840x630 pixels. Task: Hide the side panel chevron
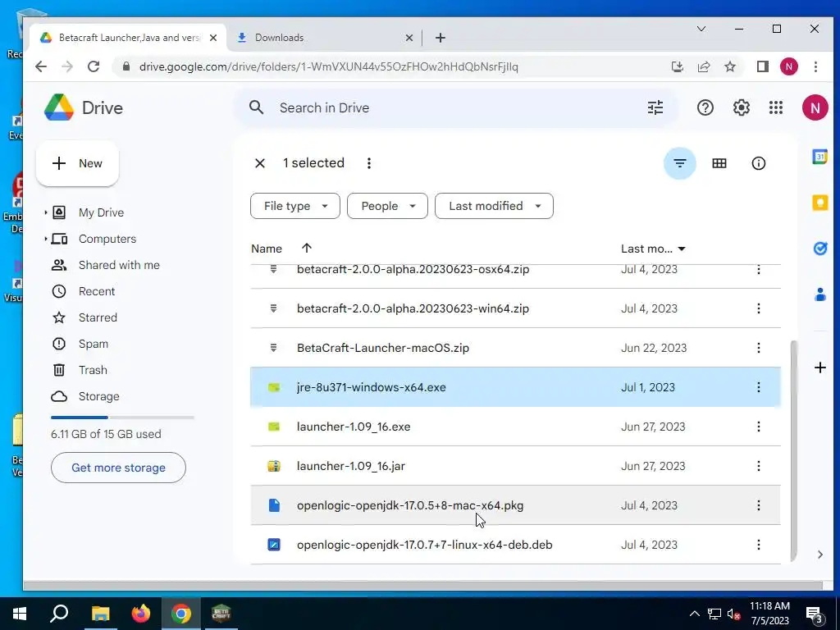tap(819, 555)
